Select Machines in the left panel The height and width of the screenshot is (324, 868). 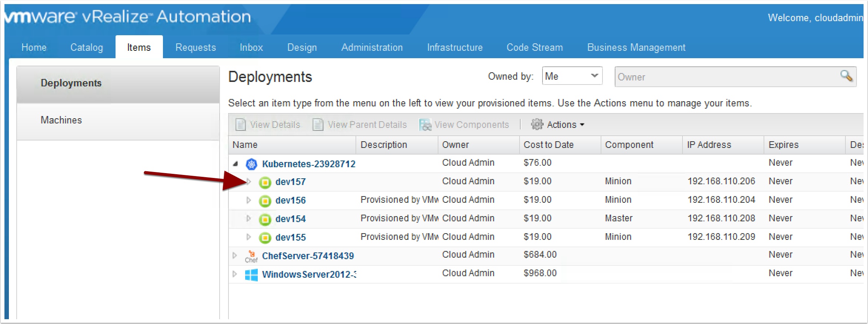pos(61,120)
